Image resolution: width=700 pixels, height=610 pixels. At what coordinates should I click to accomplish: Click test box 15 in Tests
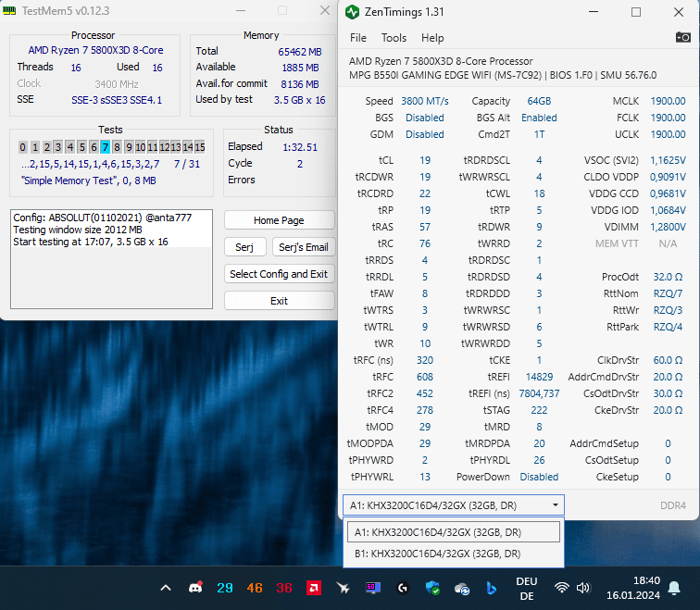[200, 147]
